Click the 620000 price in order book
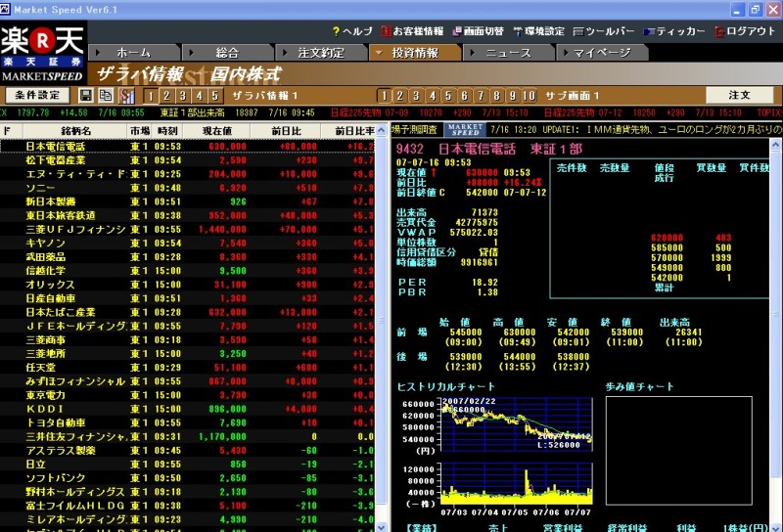The height and width of the screenshot is (532, 783). pyautogui.click(x=667, y=238)
